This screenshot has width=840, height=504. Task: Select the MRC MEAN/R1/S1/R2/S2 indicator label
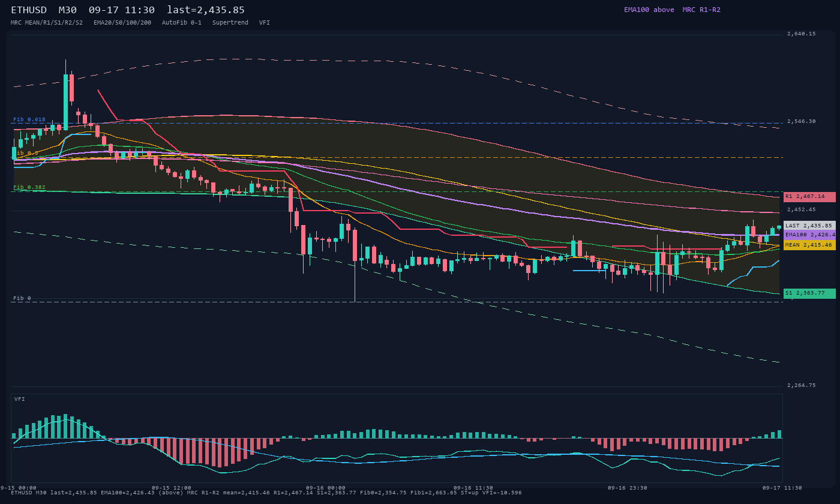click(x=47, y=23)
